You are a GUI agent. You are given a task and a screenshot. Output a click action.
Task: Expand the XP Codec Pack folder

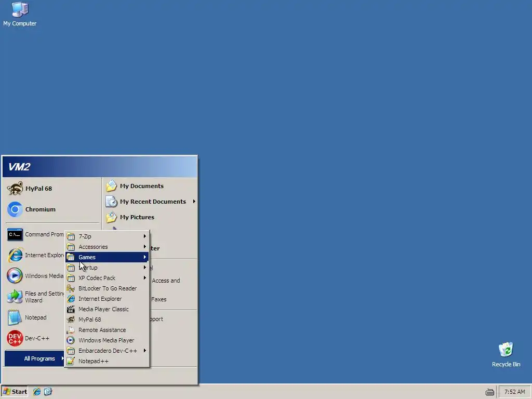(107, 278)
